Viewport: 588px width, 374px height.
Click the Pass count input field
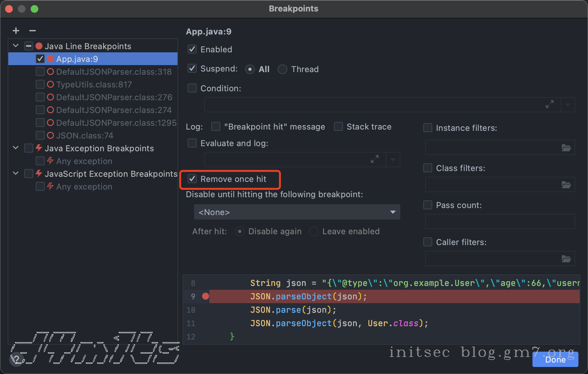point(500,221)
